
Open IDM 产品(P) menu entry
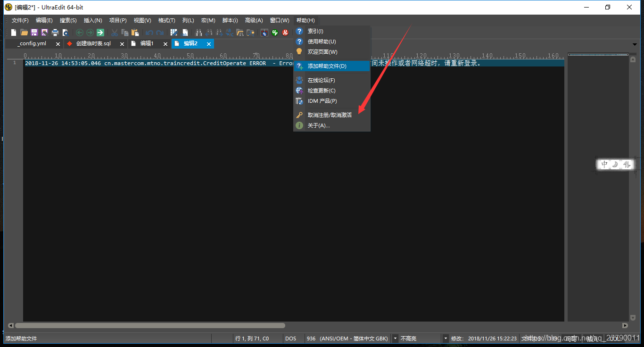click(331, 101)
